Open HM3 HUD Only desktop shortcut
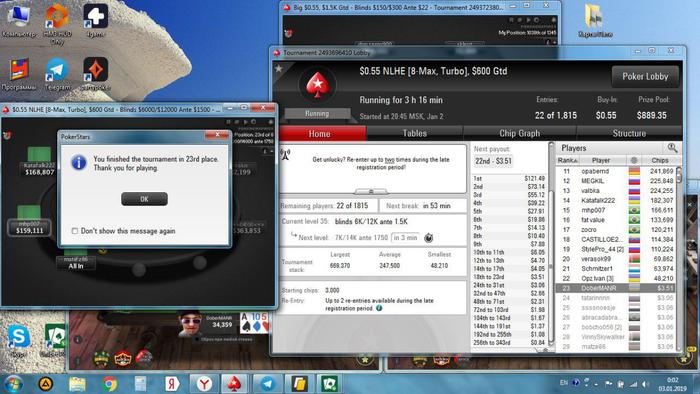 [57, 24]
